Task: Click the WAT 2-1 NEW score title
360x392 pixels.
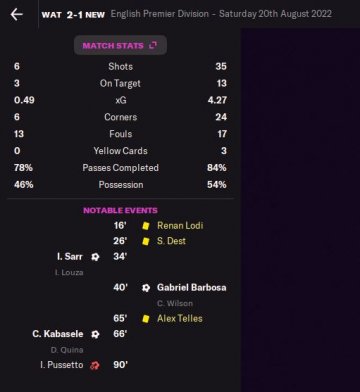Action: tap(73, 15)
